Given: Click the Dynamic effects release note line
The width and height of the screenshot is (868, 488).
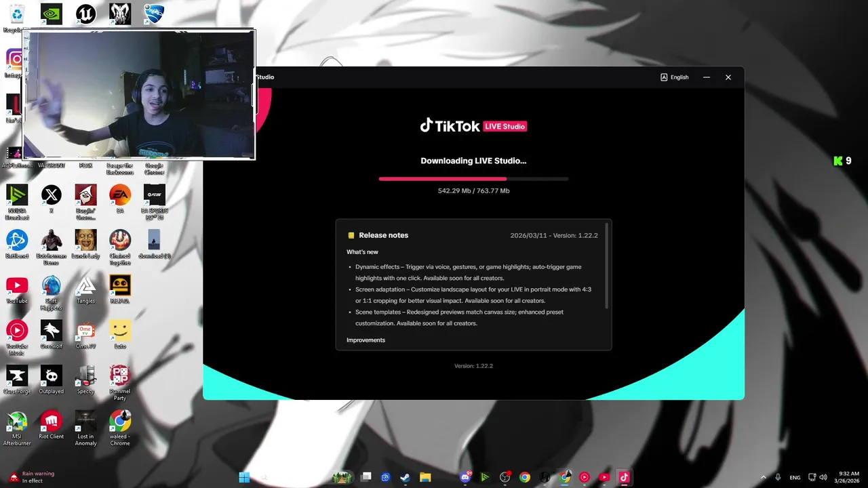Looking at the screenshot, I should (469, 272).
